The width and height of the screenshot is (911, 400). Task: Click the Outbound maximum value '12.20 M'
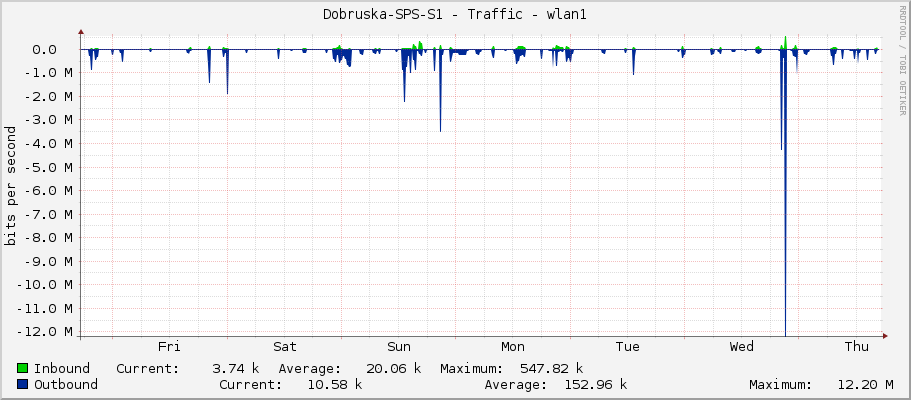865,384
